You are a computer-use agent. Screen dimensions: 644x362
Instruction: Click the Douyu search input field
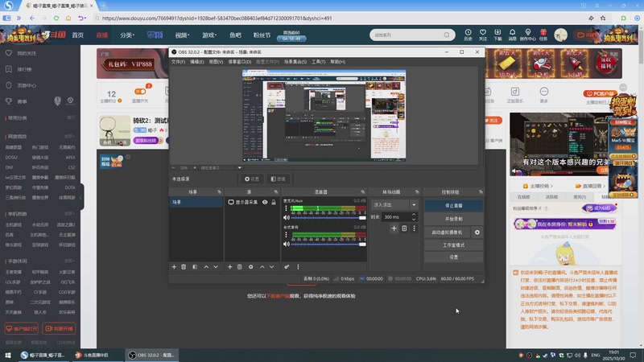point(407,35)
